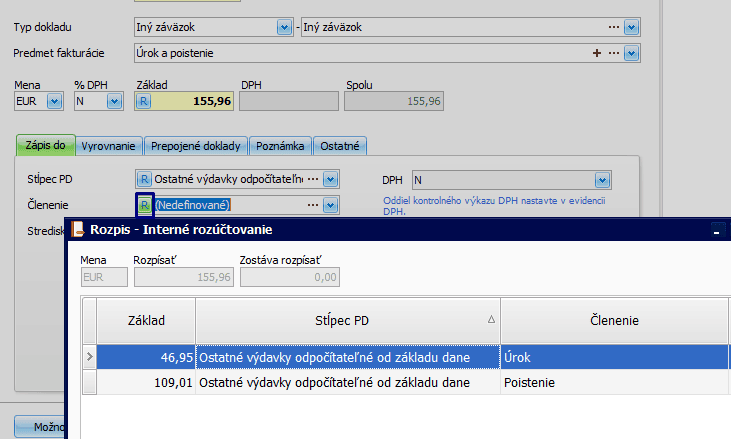Open ellipsis lookup in Členenie field
731x439 pixels.
pyautogui.click(x=313, y=205)
